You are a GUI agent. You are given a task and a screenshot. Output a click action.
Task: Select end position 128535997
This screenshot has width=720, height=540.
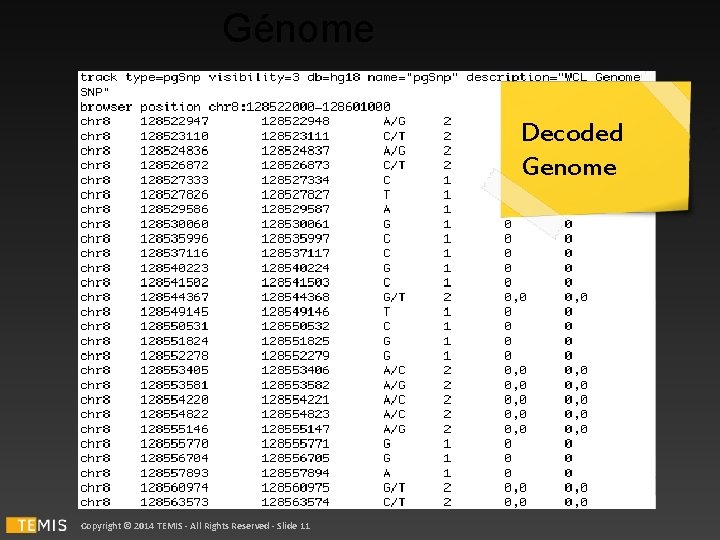pos(295,239)
